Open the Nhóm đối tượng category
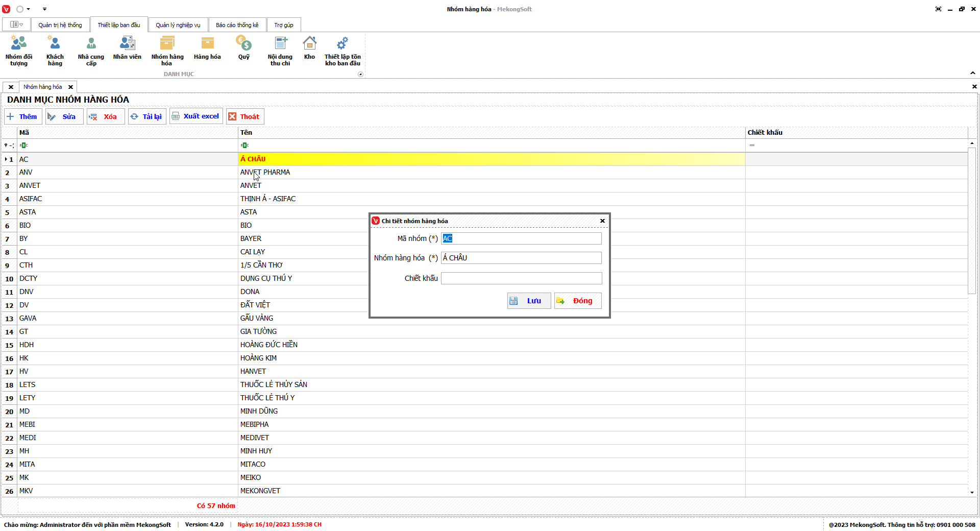This screenshot has width=980, height=531. point(19,51)
